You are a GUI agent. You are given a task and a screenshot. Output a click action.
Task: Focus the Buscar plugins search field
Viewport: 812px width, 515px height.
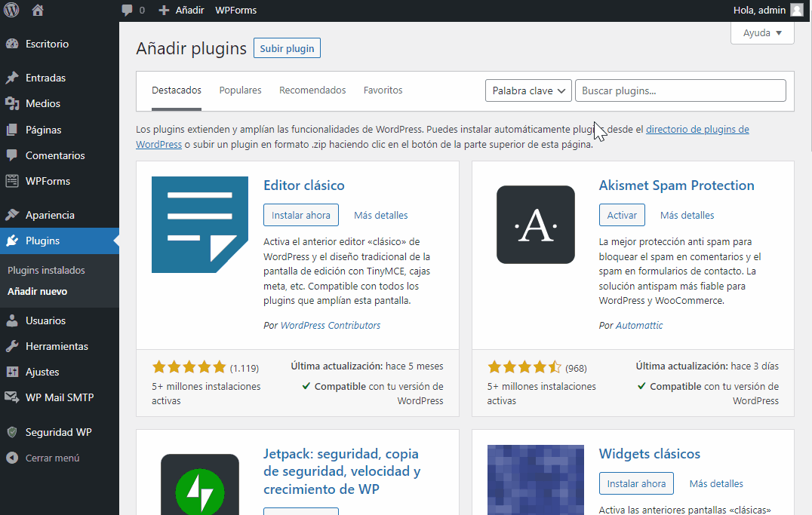[681, 90]
